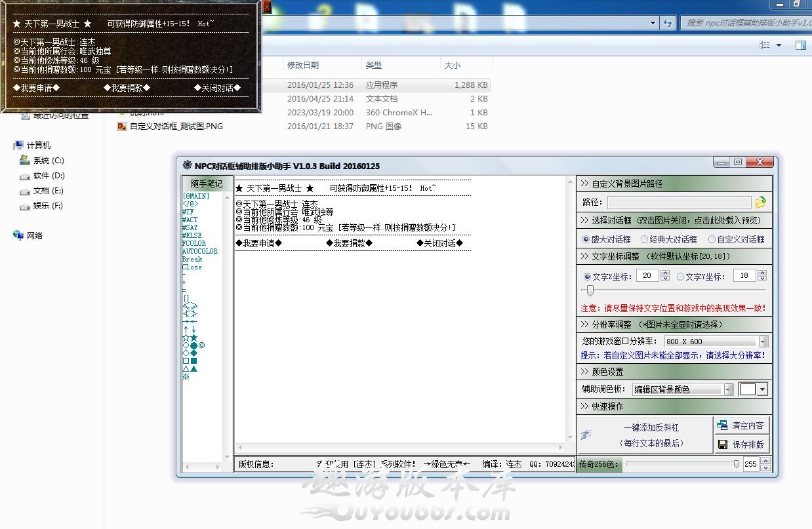Insert the solid diamond symbol from the notes list
The image size is (812, 529).
coord(193,353)
